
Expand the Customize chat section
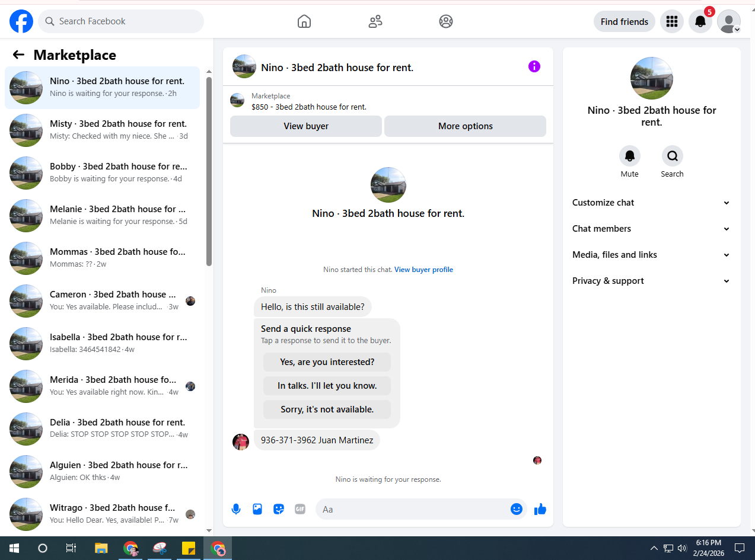click(x=651, y=203)
